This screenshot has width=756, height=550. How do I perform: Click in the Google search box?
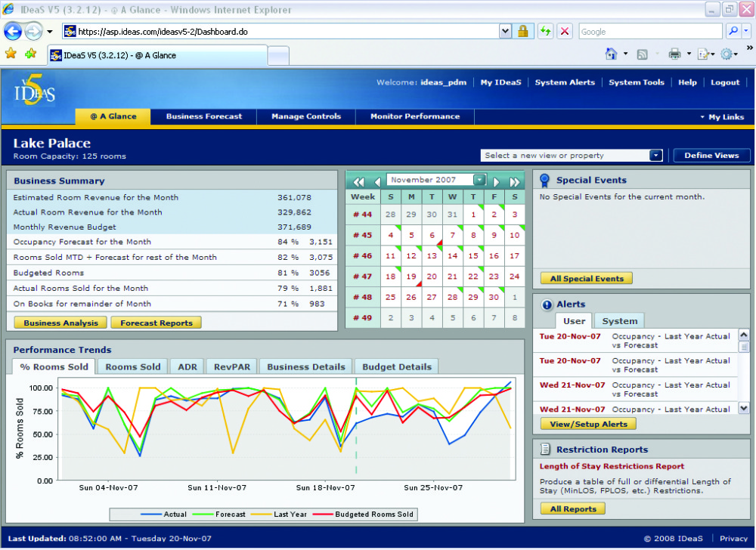tap(650, 32)
